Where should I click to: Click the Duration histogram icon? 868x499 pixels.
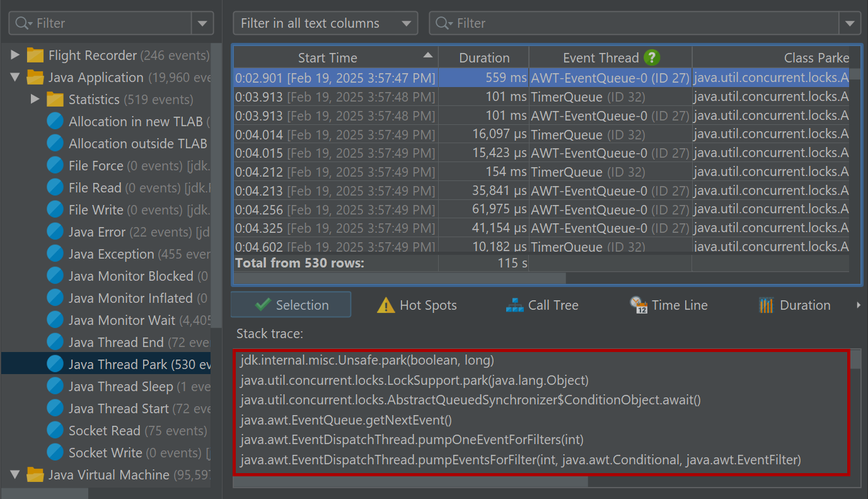coord(766,305)
